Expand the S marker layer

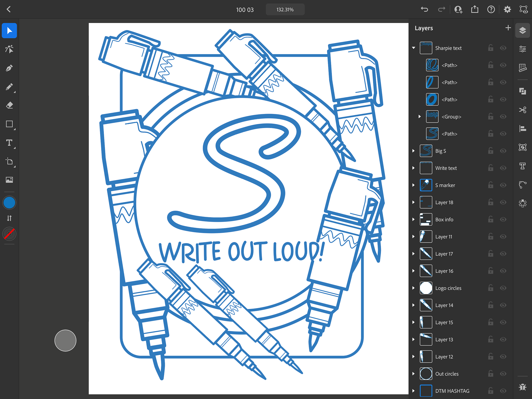tap(414, 185)
